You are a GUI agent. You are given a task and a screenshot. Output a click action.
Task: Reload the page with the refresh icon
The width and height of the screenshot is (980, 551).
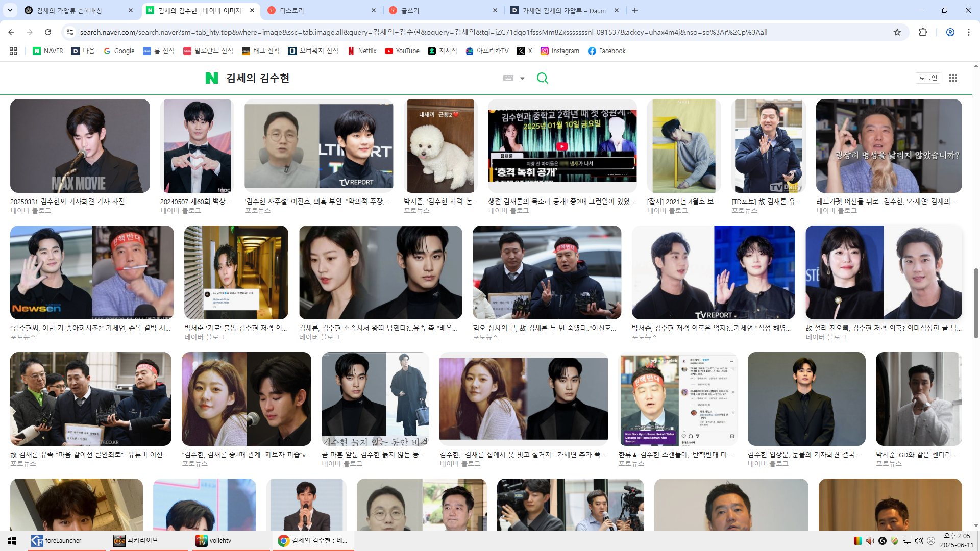[x=48, y=32]
